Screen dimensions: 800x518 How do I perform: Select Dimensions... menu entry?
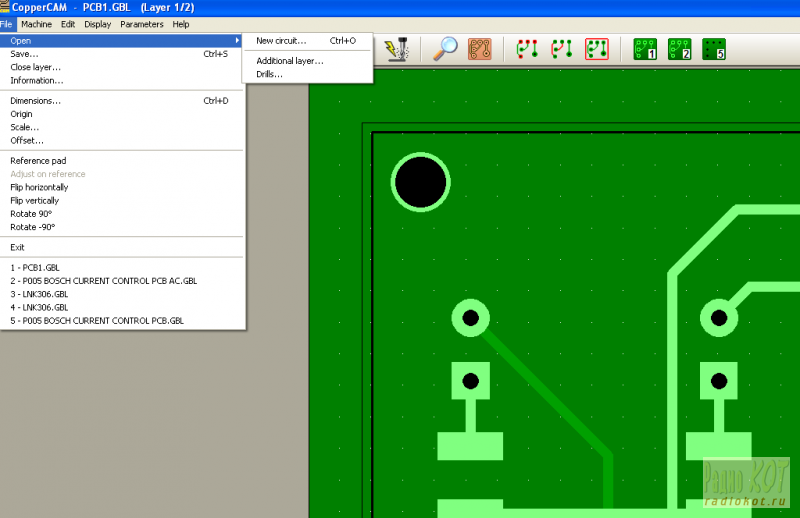tap(121, 101)
